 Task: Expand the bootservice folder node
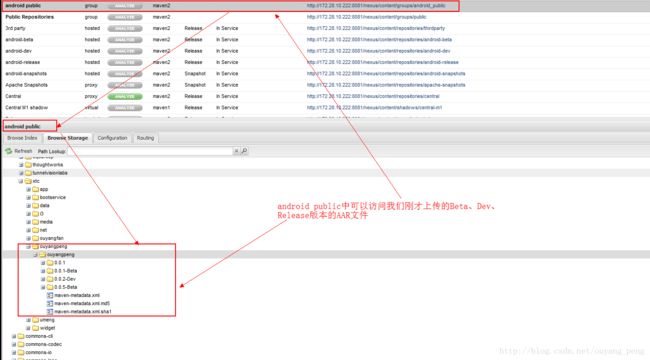tap(29, 197)
